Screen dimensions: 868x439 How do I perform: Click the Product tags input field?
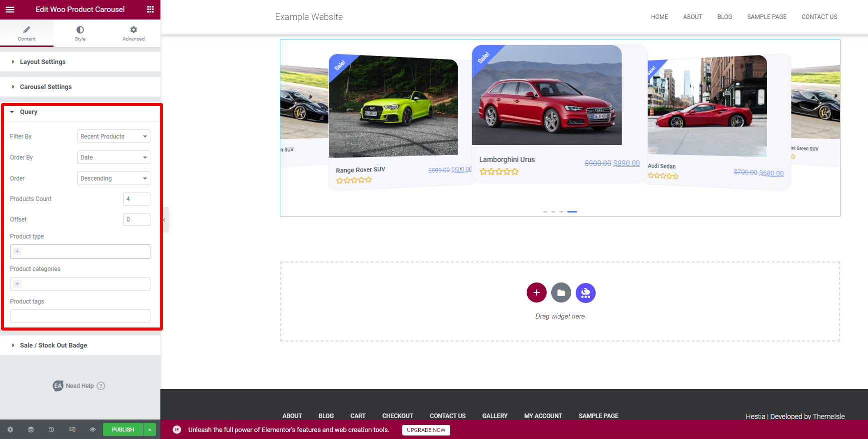coord(80,316)
